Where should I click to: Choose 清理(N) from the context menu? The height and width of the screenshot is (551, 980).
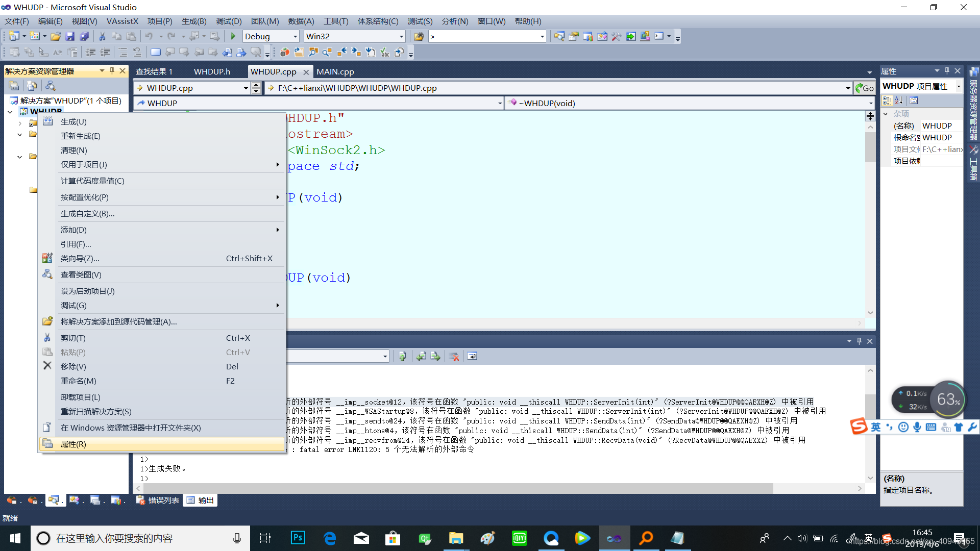[x=162, y=151]
